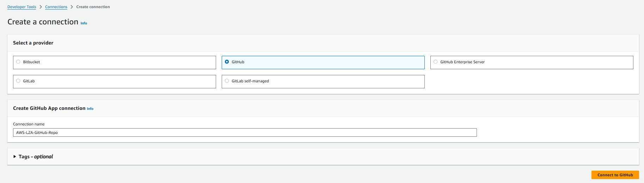Open the Developer Tools breadcrumb link
This screenshot has width=644, height=183.
(x=22, y=7)
